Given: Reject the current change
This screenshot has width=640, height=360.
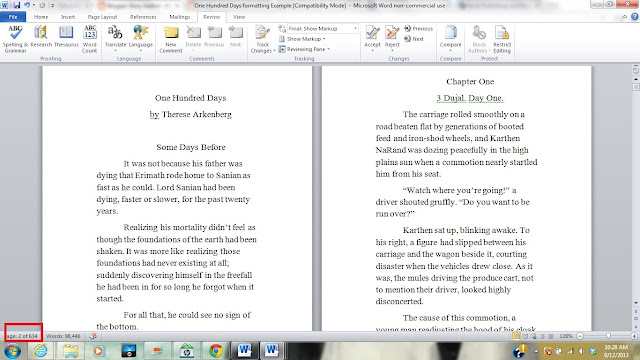Looking at the screenshot, I should pyautogui.click(x=392, y=37).
